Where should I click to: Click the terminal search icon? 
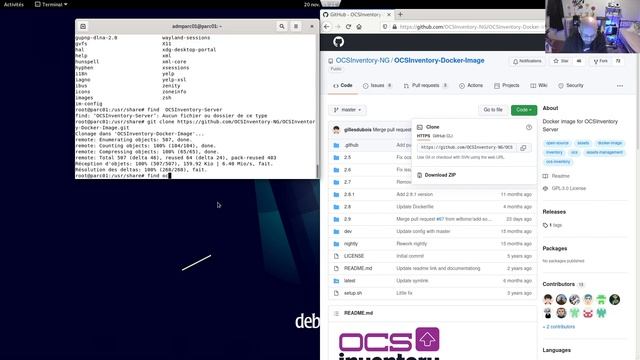pyautogui.click(x=282, y=26)
